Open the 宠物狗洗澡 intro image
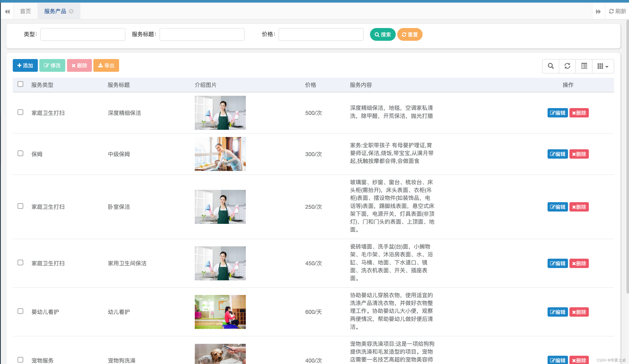The image size is (629, 364). [x=220, y=354]
